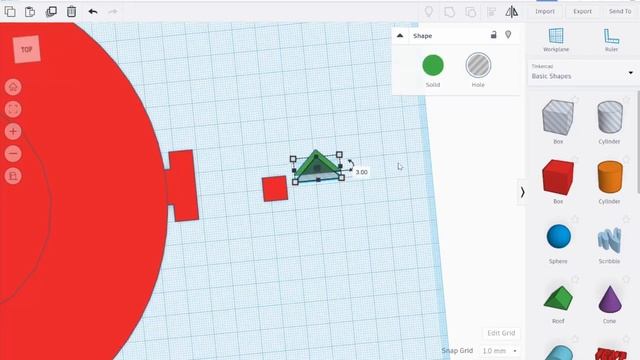Favorite the orange Cylinder with star
Screen dimensions: 640x360
click(x=627, y=160)
